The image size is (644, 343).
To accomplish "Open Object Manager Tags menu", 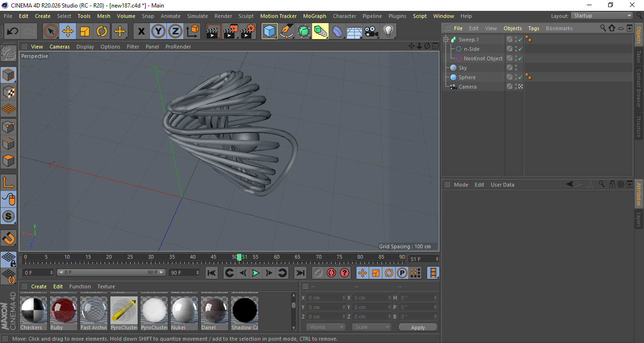I will point(534,28).
